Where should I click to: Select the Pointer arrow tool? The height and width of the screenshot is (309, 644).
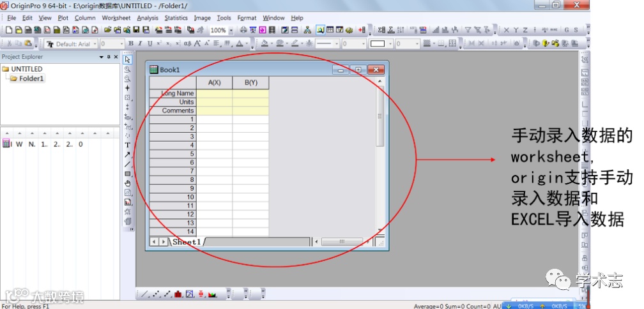click(x=128, y=60)
